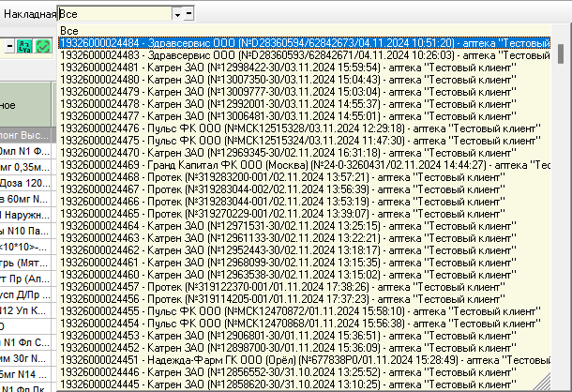Choose invoice 1932600024463 Катрен ЗАО
This screenshot has width=572, height=392.
pyautogui.click(x=304, y=238)
